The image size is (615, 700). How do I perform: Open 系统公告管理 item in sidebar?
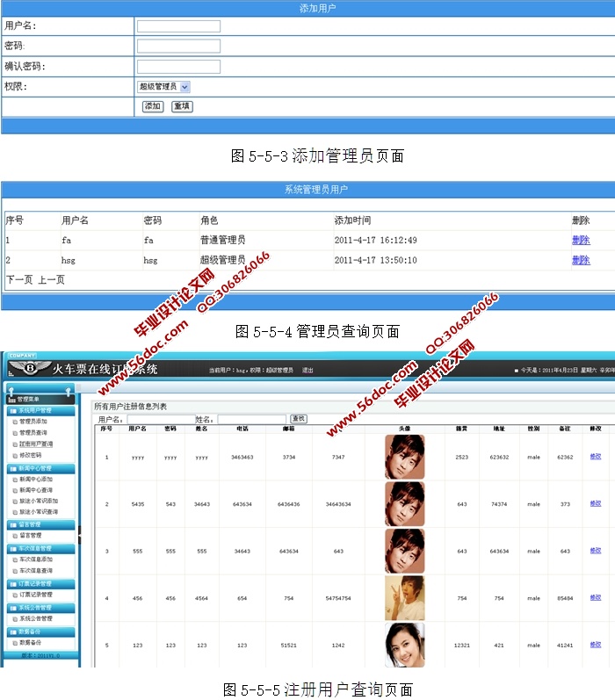point(36,618)
